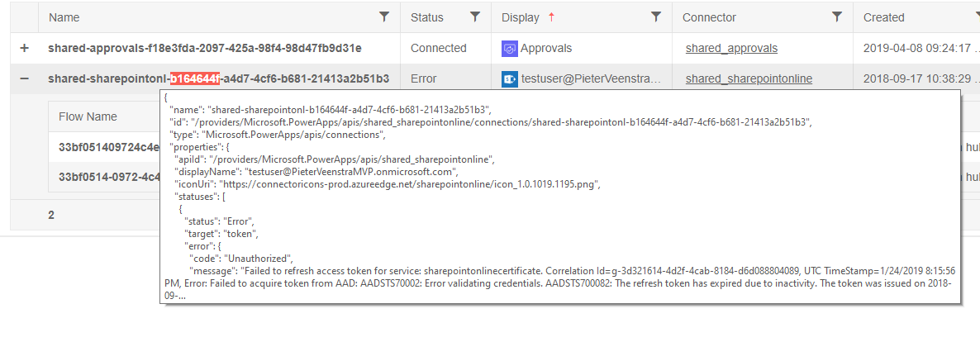
Task: Collapse the shared-sharepointonl connection row
Action: [x=24, y=78]
